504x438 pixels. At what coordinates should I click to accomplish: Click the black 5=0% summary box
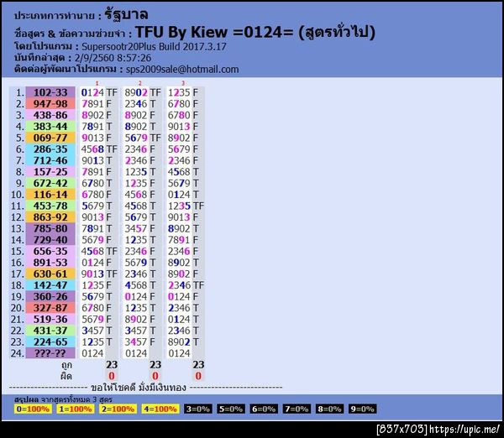point(231,409)
